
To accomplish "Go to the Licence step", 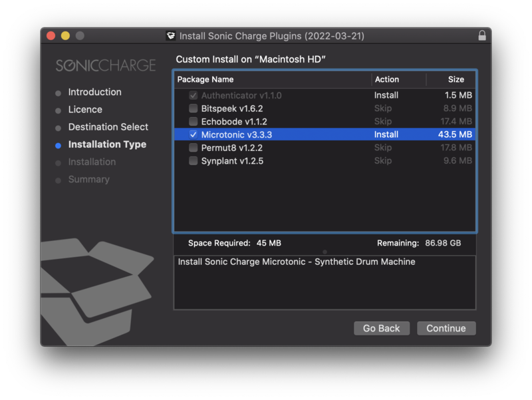I will pyautogui.click(x=85, y=110).
